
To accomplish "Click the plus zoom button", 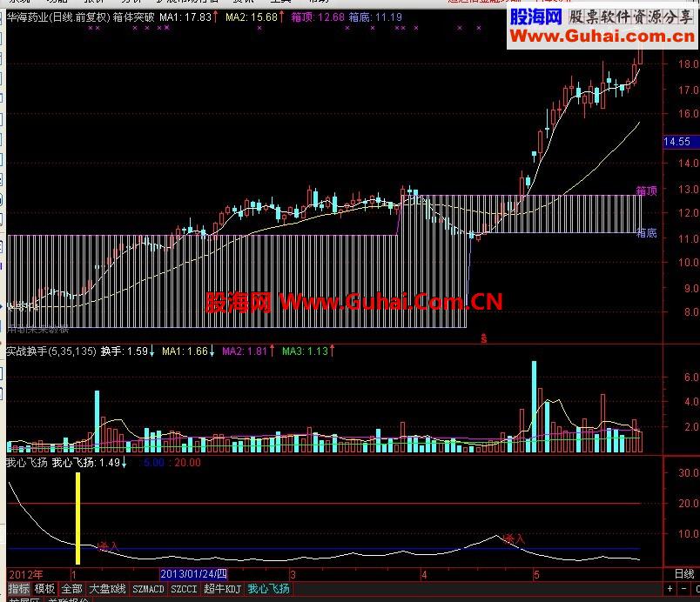I will tap(670, 589).
